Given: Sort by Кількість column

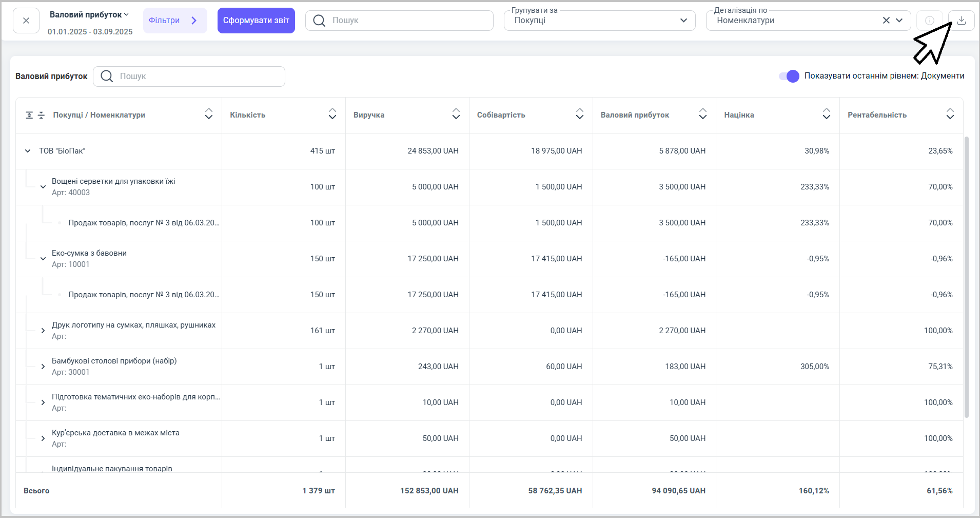Looking at the screenshot, I should [332, 114].
